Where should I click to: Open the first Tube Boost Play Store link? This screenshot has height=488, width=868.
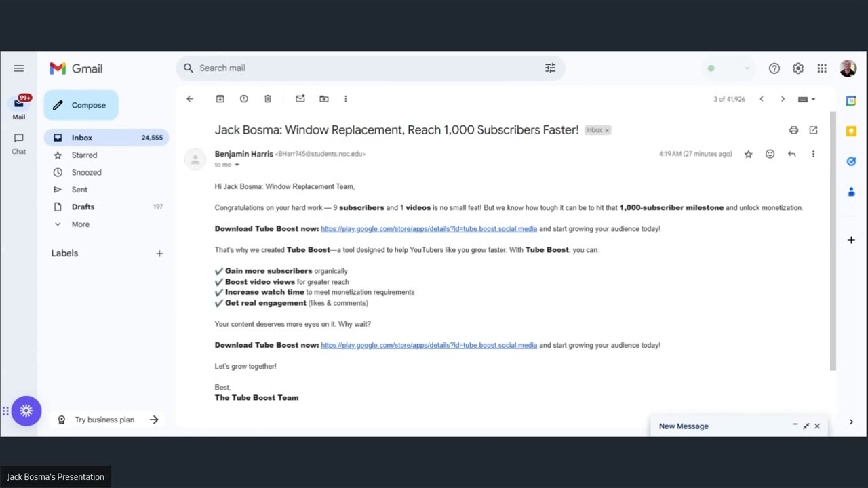tap(429, 229)
